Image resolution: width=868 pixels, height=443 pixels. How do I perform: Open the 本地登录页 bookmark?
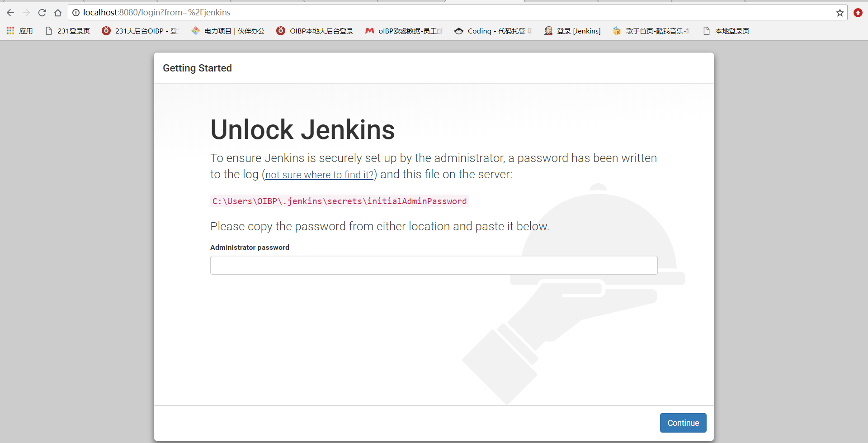click(726, 31)
